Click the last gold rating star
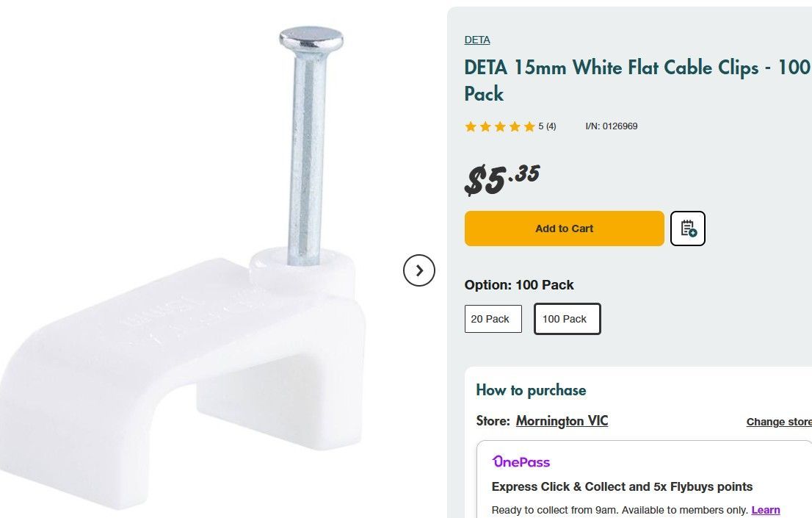Image resolution: width=812 pixels, height=518 pixels. [529, 126]
